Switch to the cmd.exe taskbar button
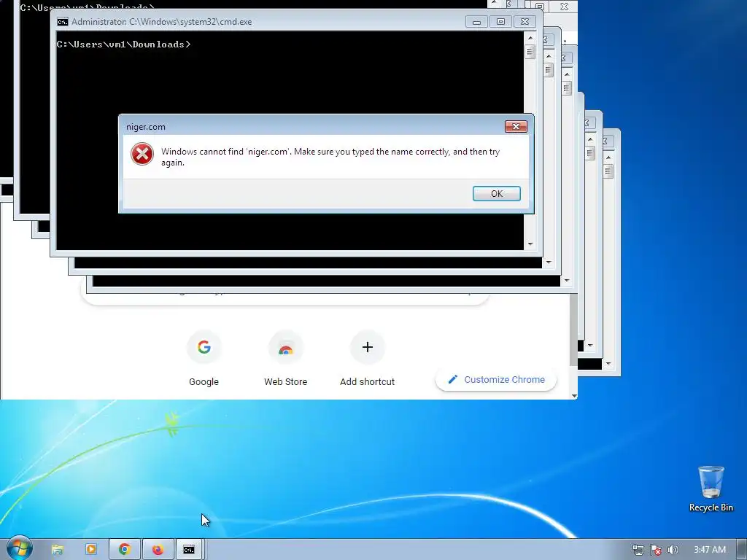Viewport: 747px width, 560px height. pos(189,550)
